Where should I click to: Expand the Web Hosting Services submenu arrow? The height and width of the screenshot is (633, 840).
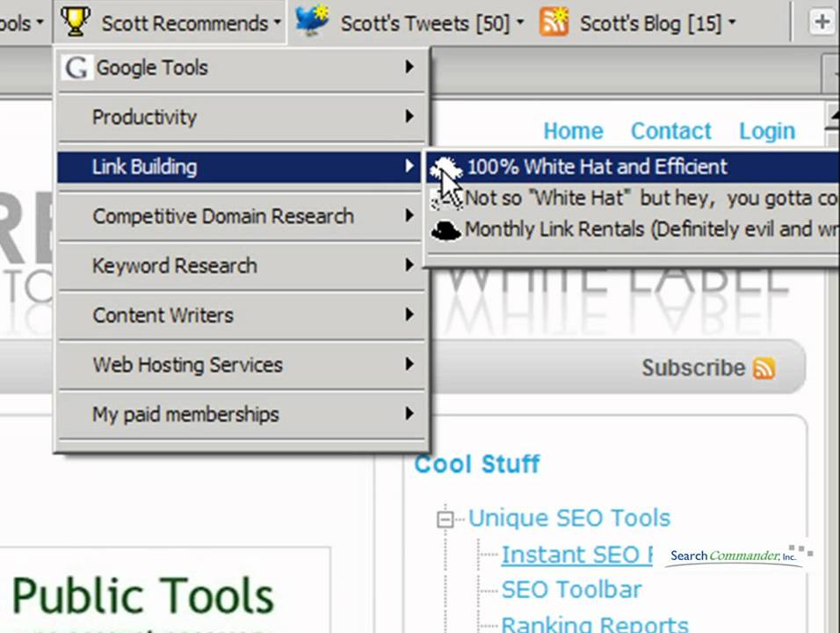tap(409, 364)
